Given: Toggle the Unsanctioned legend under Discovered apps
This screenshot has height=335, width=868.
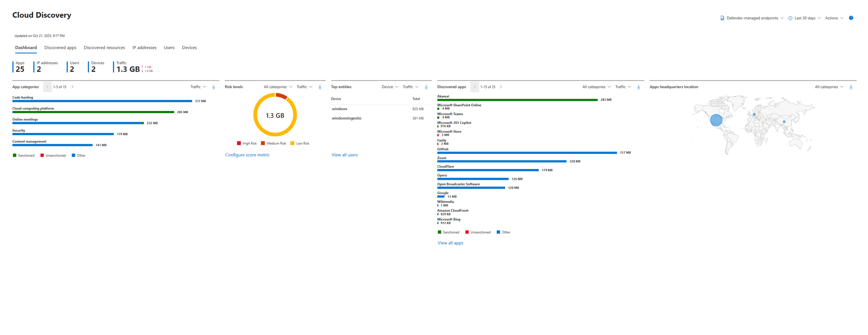Looking at the screenshot, I should 478,232.
